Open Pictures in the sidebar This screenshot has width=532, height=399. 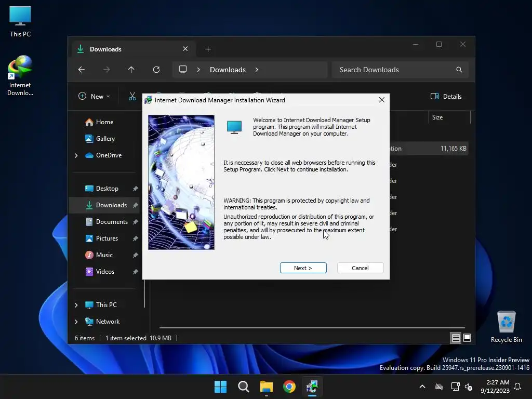click(101, 238)
